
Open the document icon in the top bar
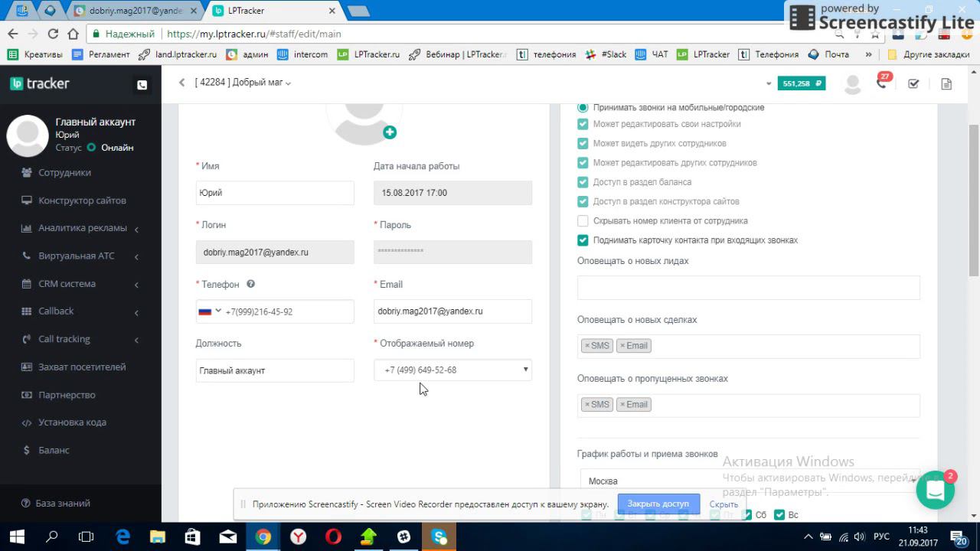click(x=946, y=83)
